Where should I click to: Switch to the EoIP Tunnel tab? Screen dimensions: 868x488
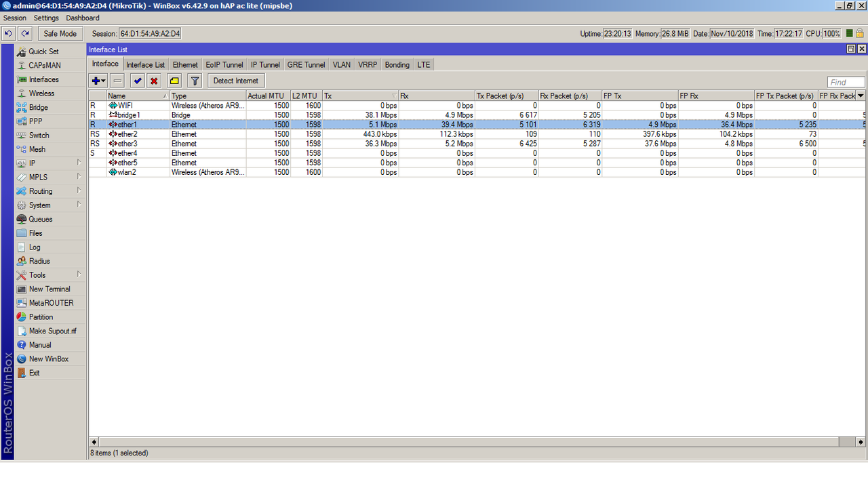(x=224, y=64)
